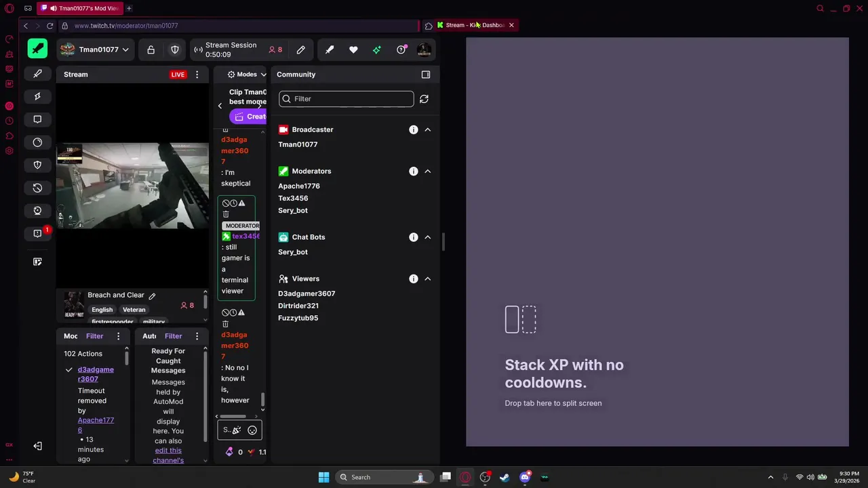Click the green sword Mod View logo
The height and width of the screenshot is (488, 868).
(37, 49)
